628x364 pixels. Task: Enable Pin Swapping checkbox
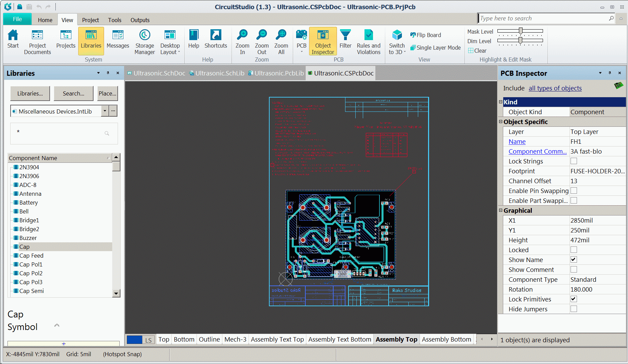[574, 191]
